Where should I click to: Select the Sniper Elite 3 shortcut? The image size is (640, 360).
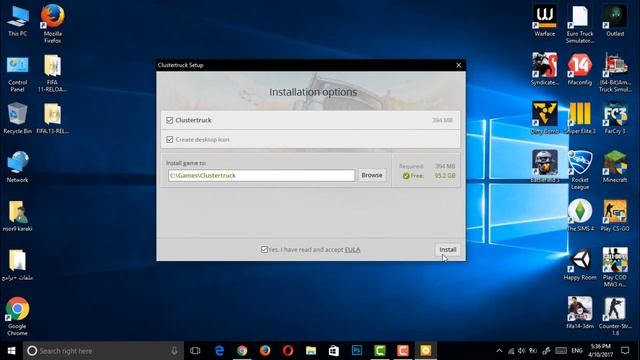point(580,118)
